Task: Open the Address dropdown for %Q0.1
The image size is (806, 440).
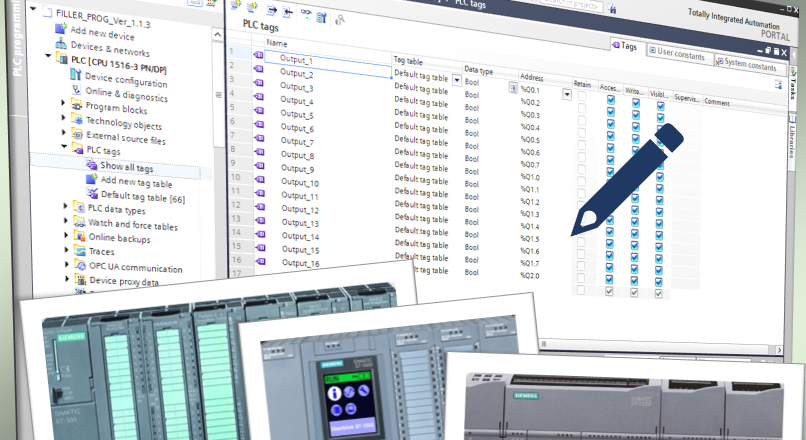Action: click(x=567, y=94)
